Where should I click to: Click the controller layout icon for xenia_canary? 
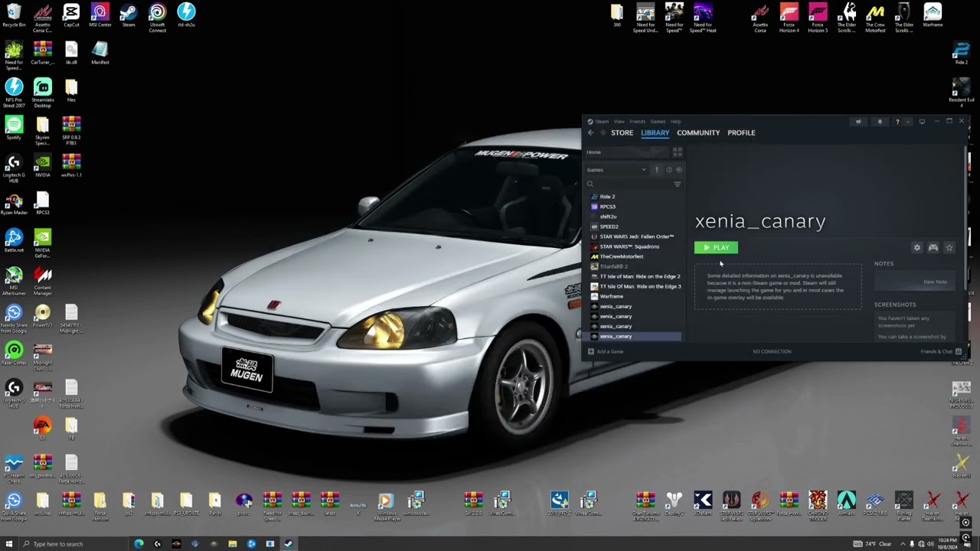point(933,247)
